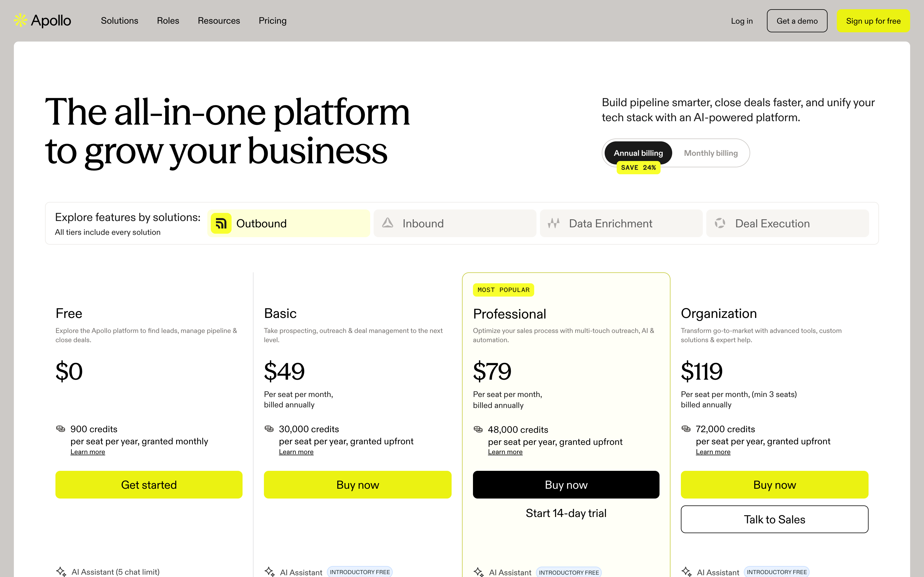This screenshot has width=924, height=577.
Task: Click Buy now on the Professional plan
Action: click(566, 485)
